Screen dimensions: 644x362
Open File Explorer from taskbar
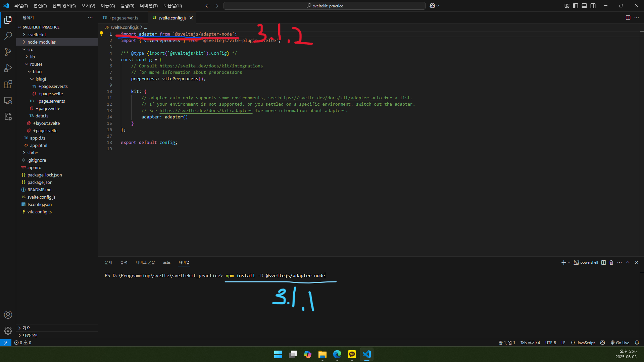point(323,354)
